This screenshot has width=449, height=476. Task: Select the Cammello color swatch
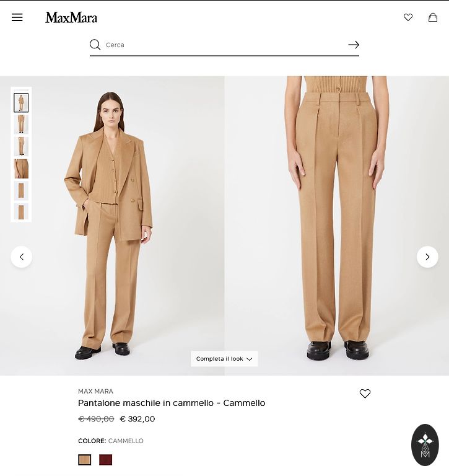tap(85, 460)
